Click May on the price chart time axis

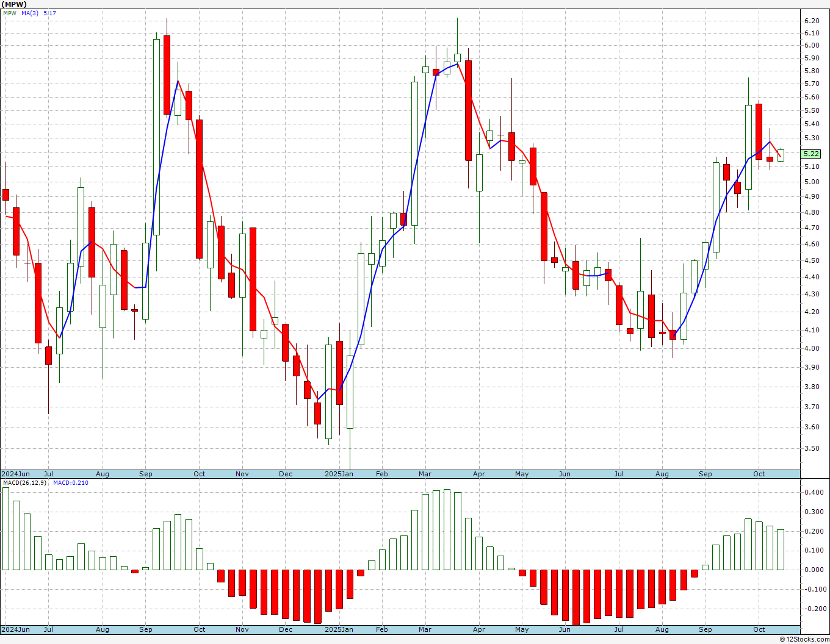coord(522,474)
